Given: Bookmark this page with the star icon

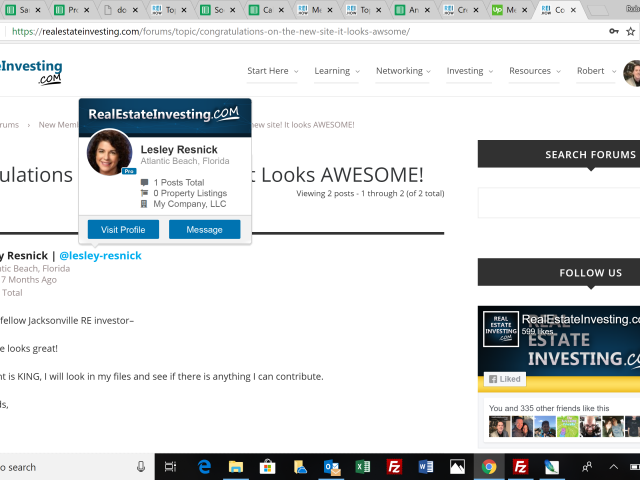Looking at the screenshot, I should [x=632, y=31].
